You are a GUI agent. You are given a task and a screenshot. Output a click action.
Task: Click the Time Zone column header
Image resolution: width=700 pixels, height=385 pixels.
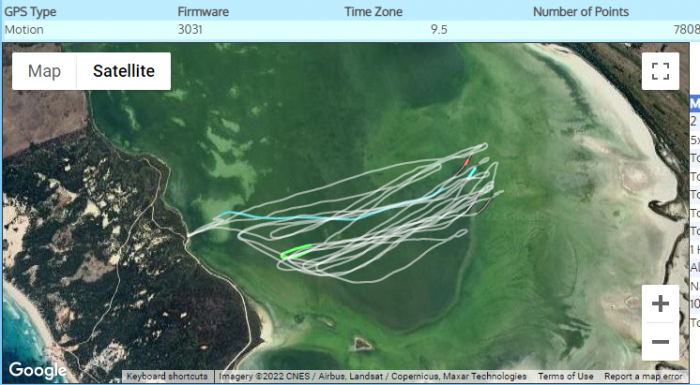373,12
